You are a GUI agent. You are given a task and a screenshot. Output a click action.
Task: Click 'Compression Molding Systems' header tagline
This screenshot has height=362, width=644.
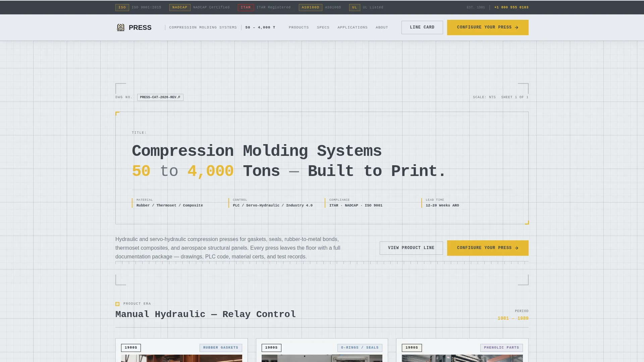[203, 27]
